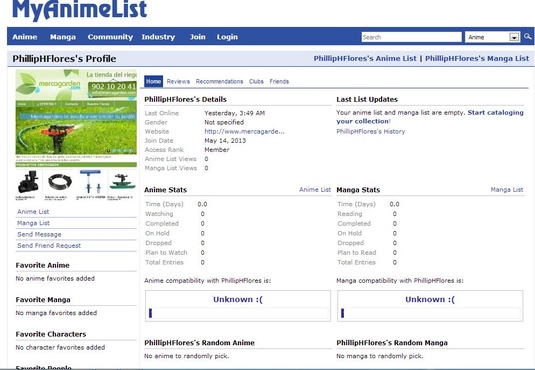
Task: Click the 'Not specified' gender value
Action: click(224, 122)
